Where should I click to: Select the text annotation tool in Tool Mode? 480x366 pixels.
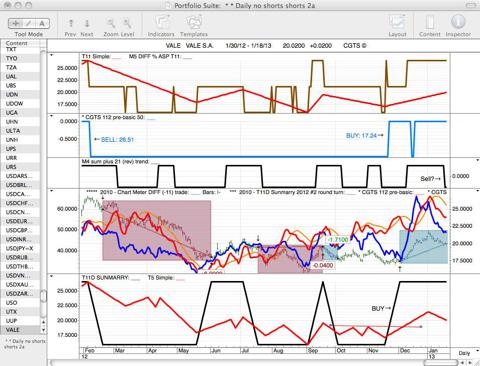point(42,23)
